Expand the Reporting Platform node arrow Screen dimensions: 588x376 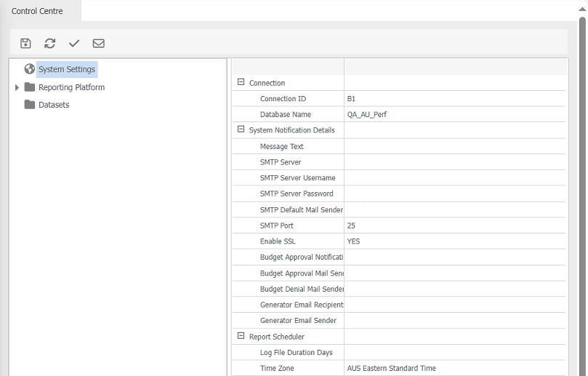click(17, 87)
